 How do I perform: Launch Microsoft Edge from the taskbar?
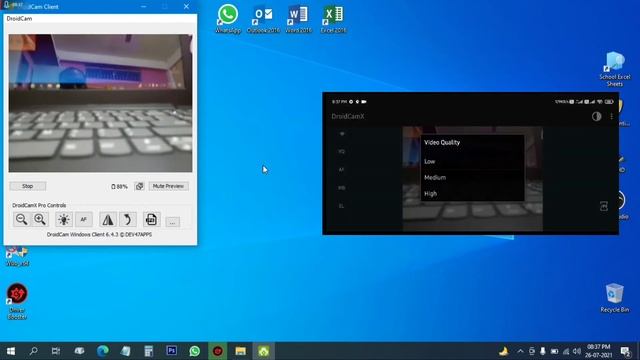click(102, 351)
